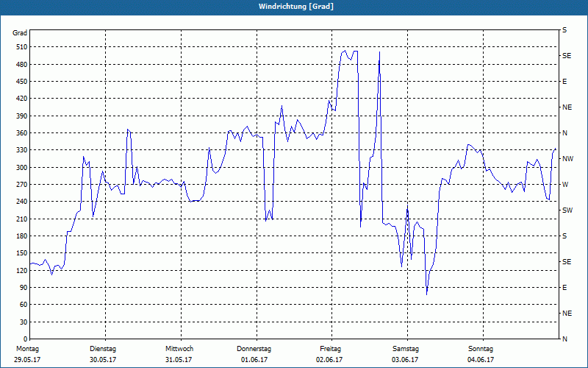Select the date 31.05.17
Viewport: 588px width, 368px height.
click(179, 360)
